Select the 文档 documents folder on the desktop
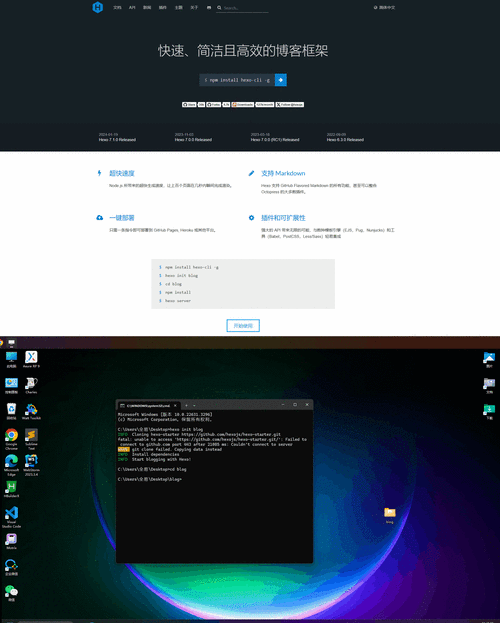Screen dimensions: 500x623 click(489, 385)
